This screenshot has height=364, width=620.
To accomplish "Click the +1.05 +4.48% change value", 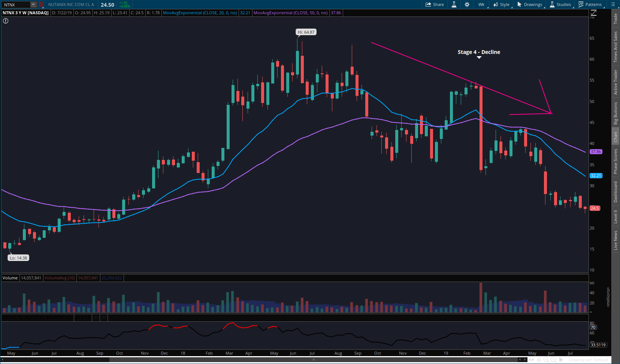I will click(x=125, y=4).
